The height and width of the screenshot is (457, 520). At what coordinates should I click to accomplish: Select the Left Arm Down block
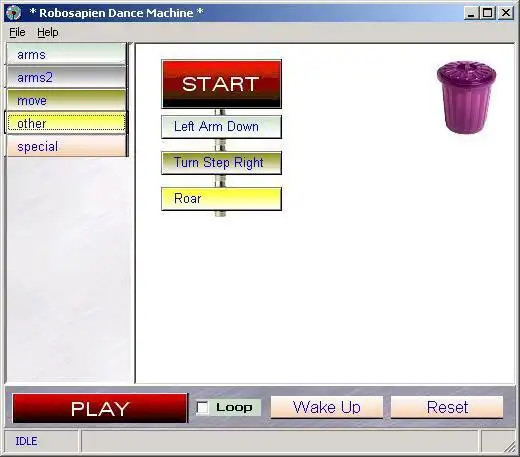(x=221, y=127)
